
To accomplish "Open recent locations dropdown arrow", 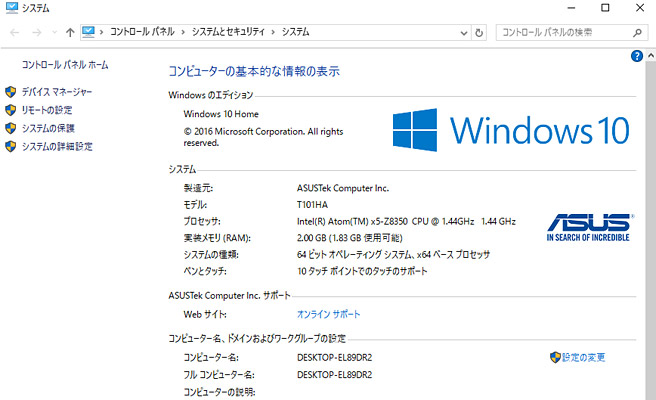I will pyautogui.click(x=54, y=33).
